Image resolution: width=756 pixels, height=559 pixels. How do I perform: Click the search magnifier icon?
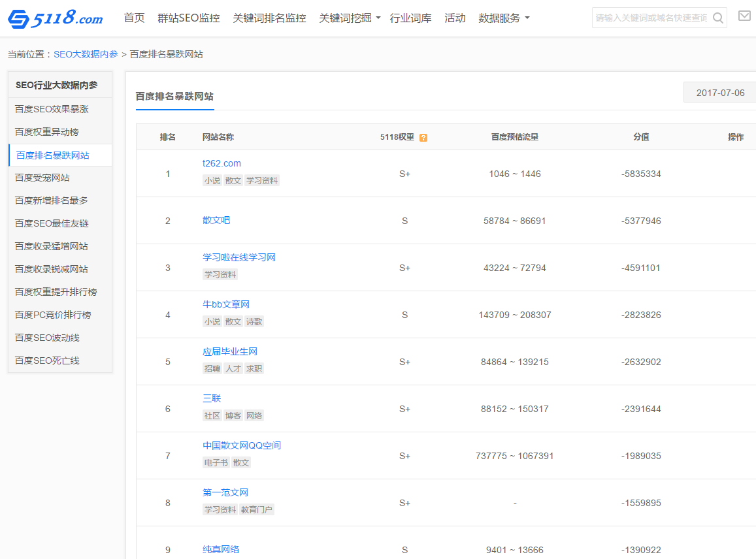click(x=718, y=18)
